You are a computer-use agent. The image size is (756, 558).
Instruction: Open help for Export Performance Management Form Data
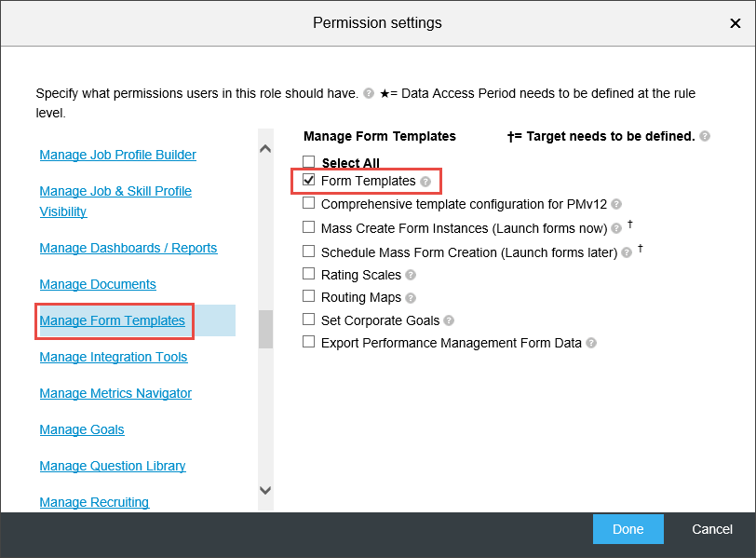click(590, 343)
